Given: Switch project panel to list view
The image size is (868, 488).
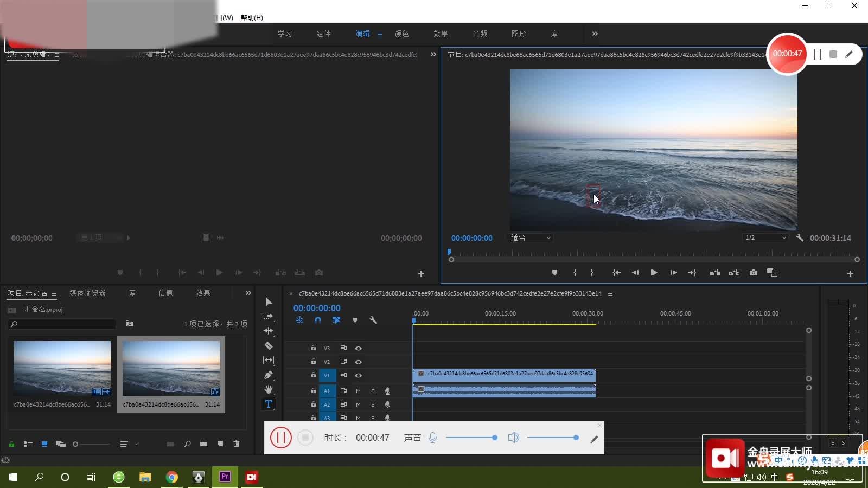Looking at the screenshot, I should [28, 444].
